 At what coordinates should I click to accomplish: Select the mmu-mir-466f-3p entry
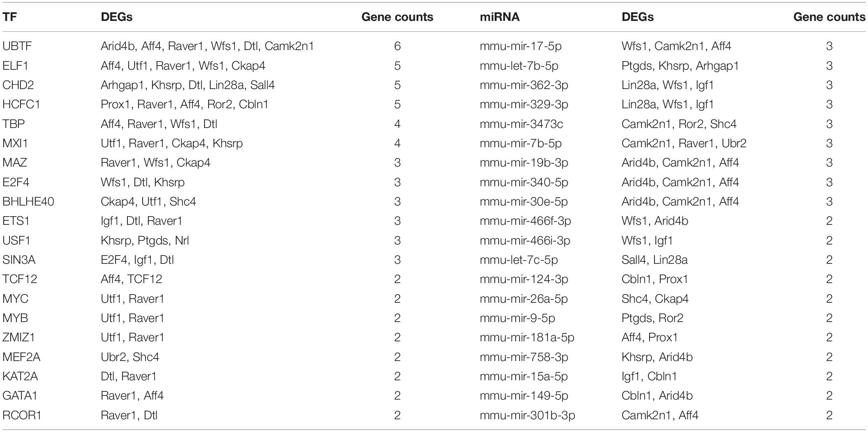(525, 221)
